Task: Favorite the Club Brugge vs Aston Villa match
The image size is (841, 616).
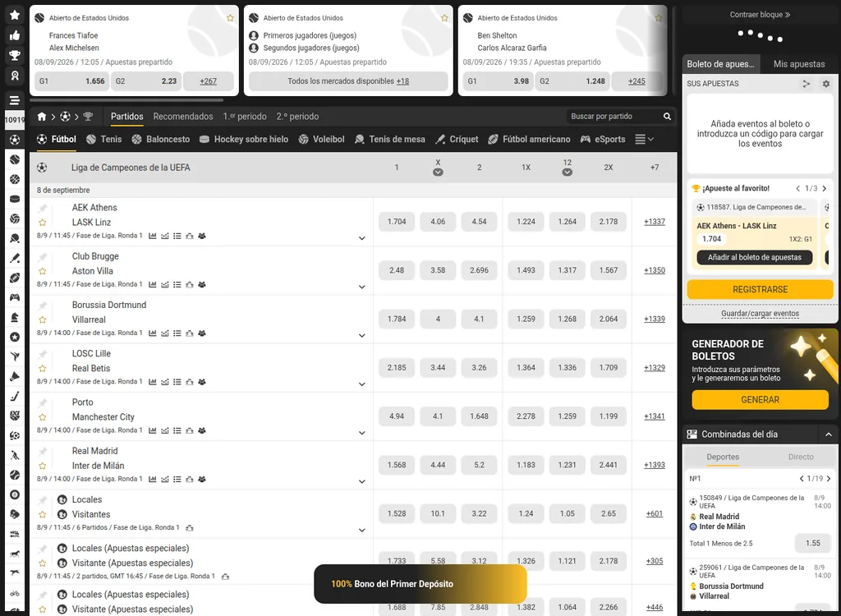Action: [x=43, y=271]
